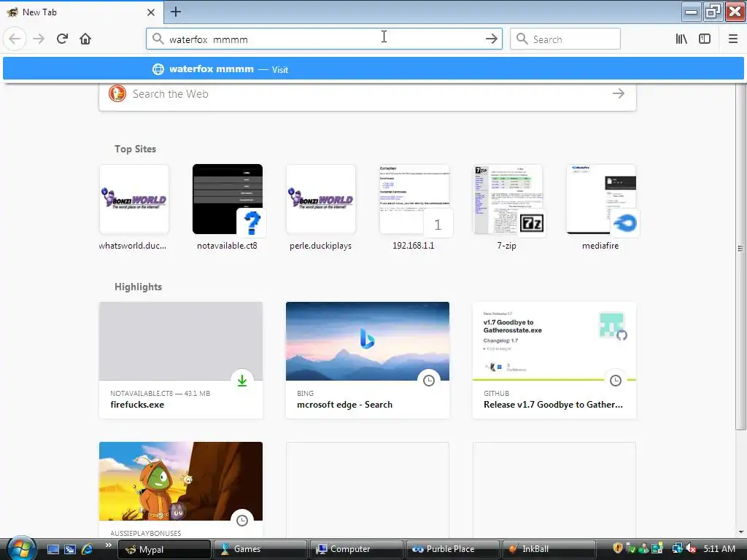
Task: Open a new tab with the plus button
Action: pos(175,12)
